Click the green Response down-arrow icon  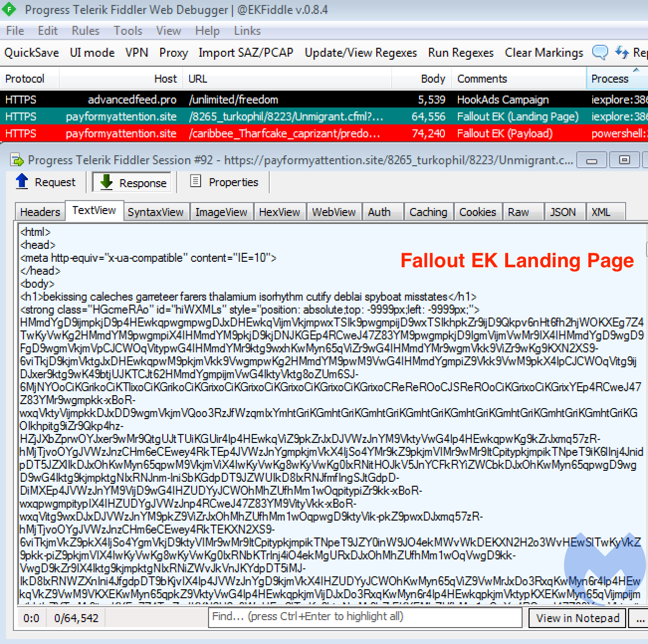107,182
